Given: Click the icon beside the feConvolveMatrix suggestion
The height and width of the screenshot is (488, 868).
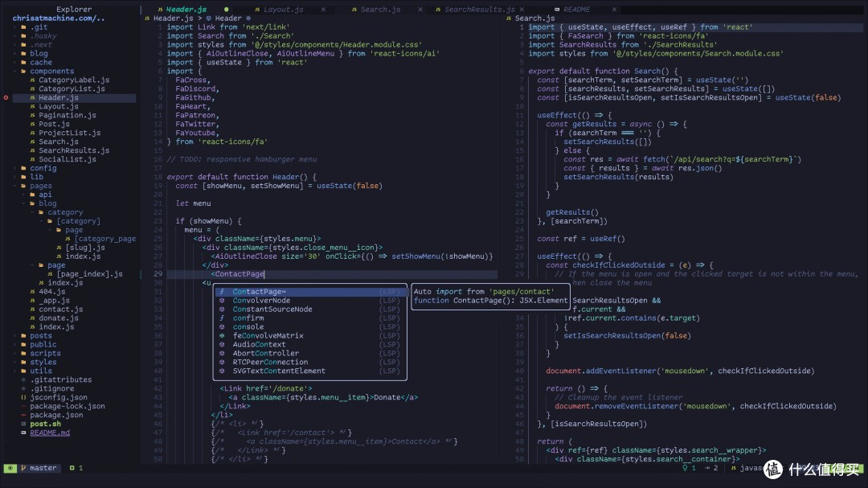Looking at the screenshot, I should [x=222, y=336].
